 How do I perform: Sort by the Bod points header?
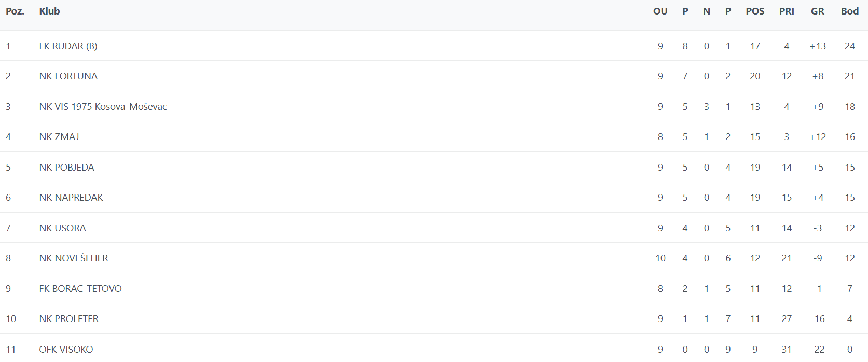click(x=849, y=11)
